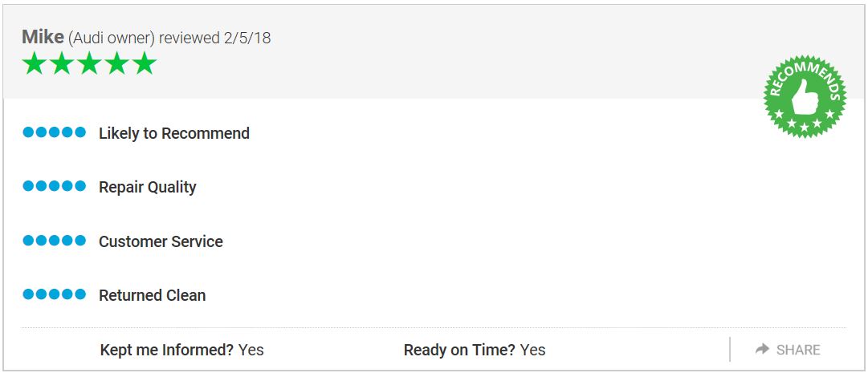This screenshot has height=373, width=868.
Task: Click the Returned Clean blue dots
Action: point(54,294)
